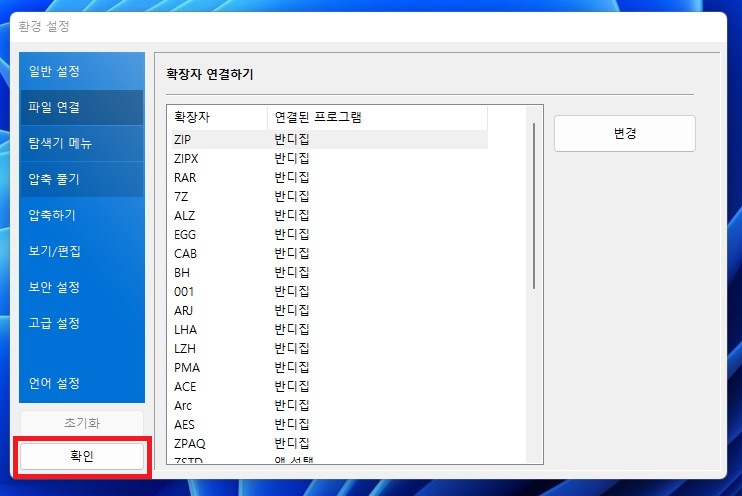Select the ZIPX extension row
This screenshot has height=496, width=742.
coord(330,159)
